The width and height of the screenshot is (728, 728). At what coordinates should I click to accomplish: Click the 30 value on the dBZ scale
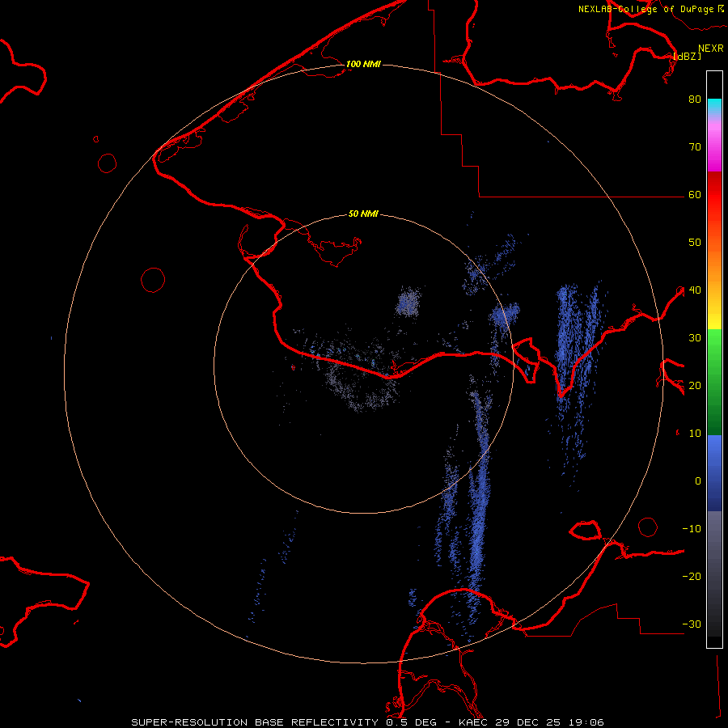pos(695,338)
